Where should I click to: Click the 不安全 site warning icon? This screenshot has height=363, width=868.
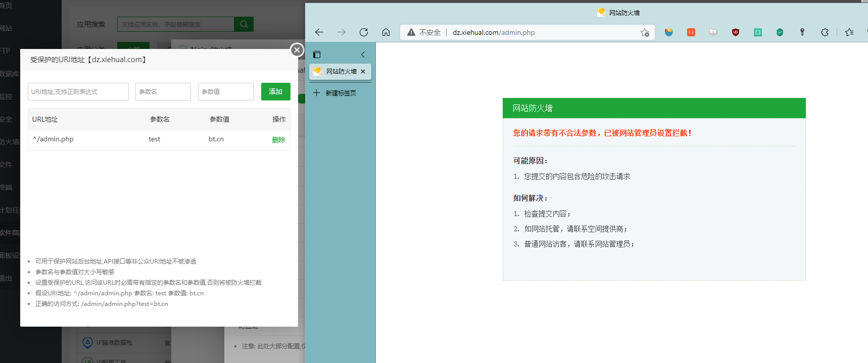411,32
